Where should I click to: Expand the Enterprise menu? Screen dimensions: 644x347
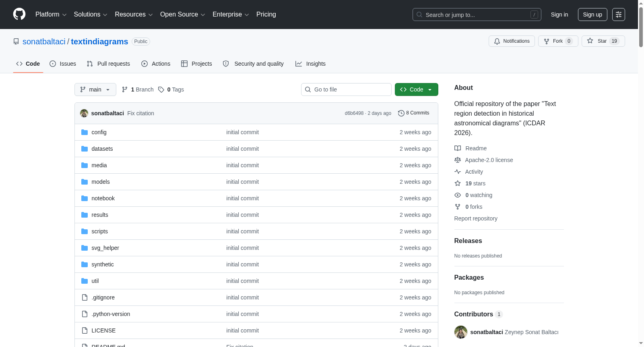231,15
